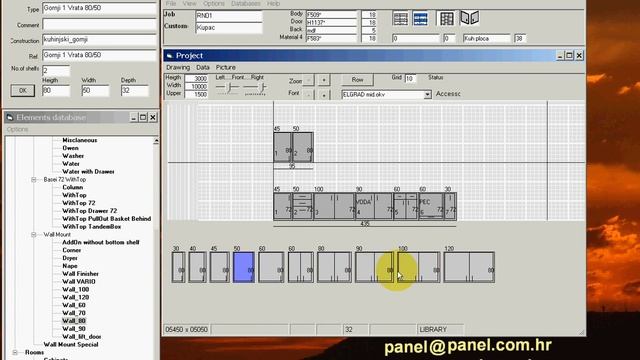Select Wall VARIO in the tree
Image resolution: width=640 pixels, height=360 pixels.
point(79,282)
